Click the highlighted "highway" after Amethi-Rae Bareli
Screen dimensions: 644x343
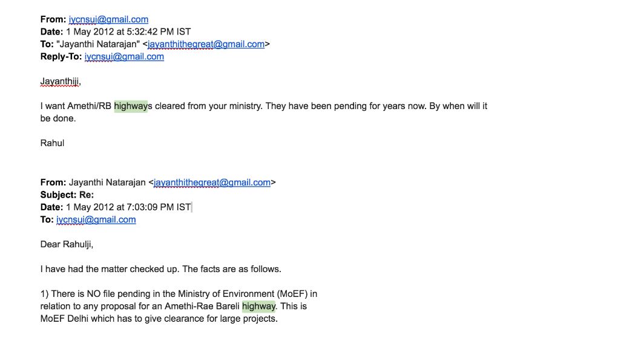259,307
